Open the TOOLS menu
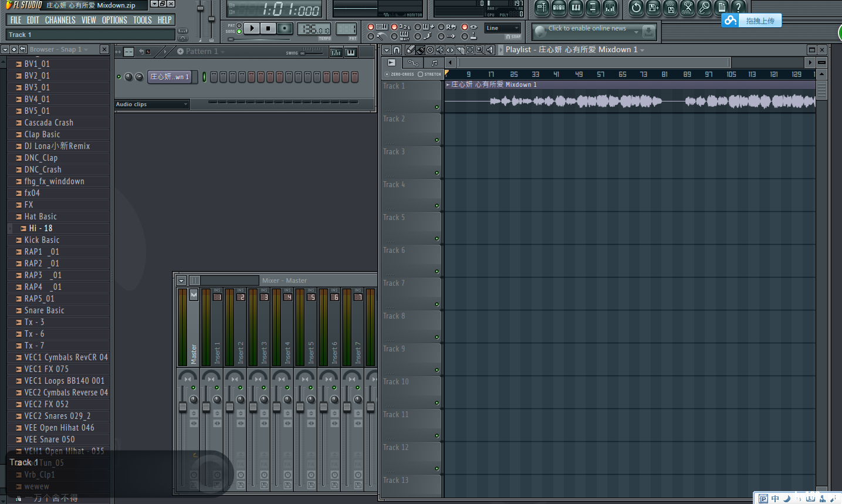This screenshot has height=504, width=842. click(x=143, y=20)
